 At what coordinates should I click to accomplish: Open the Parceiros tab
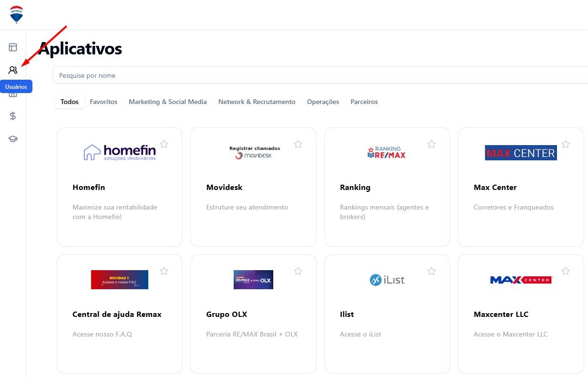tap(364, 102)
